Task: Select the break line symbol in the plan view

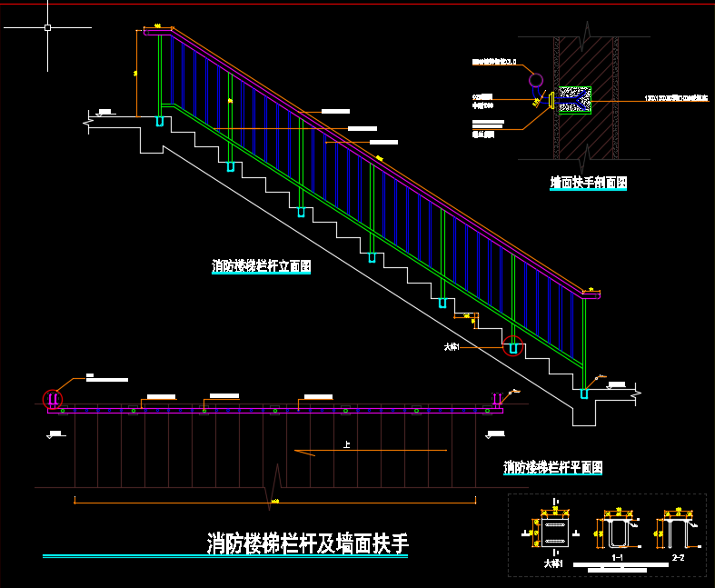Action: 273,487
